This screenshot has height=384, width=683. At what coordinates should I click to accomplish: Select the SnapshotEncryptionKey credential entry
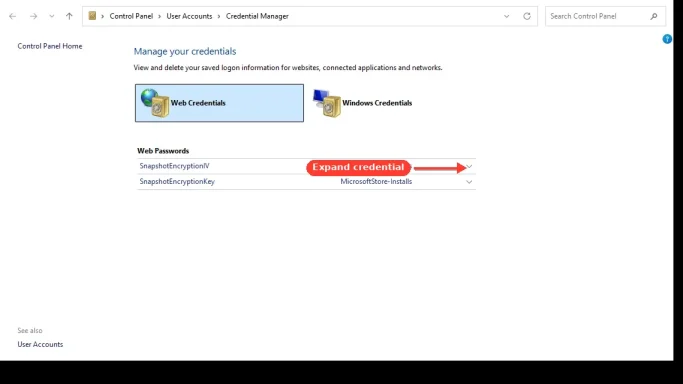point(177,182)
